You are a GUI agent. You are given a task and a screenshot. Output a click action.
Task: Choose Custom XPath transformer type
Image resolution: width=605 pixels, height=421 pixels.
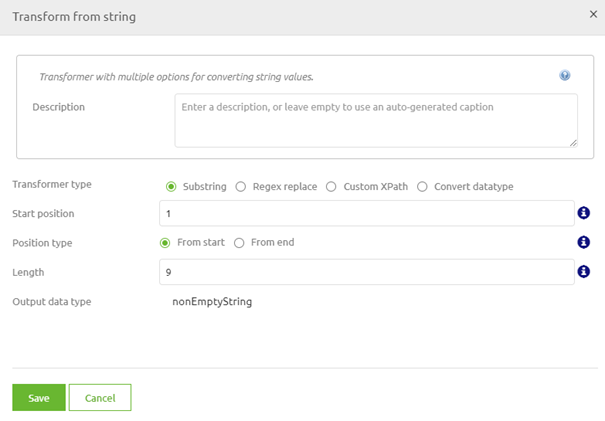pos(331,187)
